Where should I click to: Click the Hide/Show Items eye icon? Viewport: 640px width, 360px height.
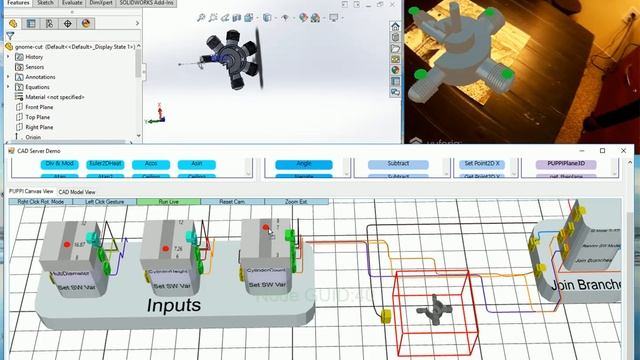285,18
